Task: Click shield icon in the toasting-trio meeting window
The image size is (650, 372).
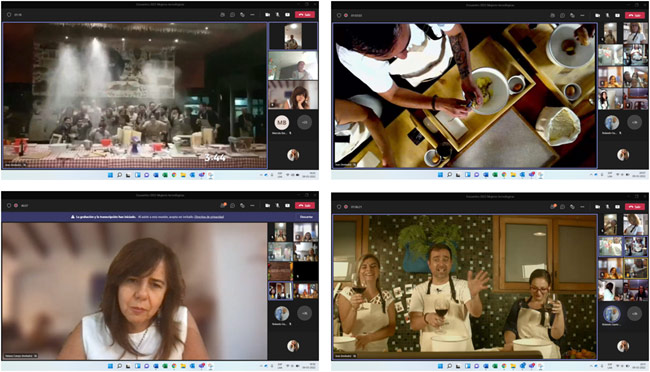Action: click(x=339, y=206)
